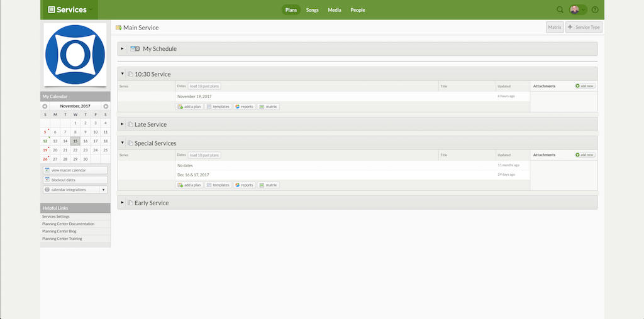This screenshot has height=319, width=644.
Task: Open the help question mark icon
Action: point(595,10)
